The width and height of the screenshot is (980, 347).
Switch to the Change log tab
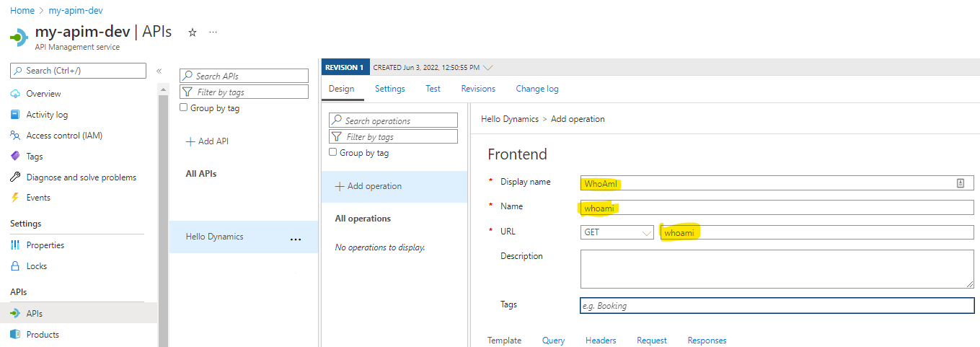tap(537, 89)
